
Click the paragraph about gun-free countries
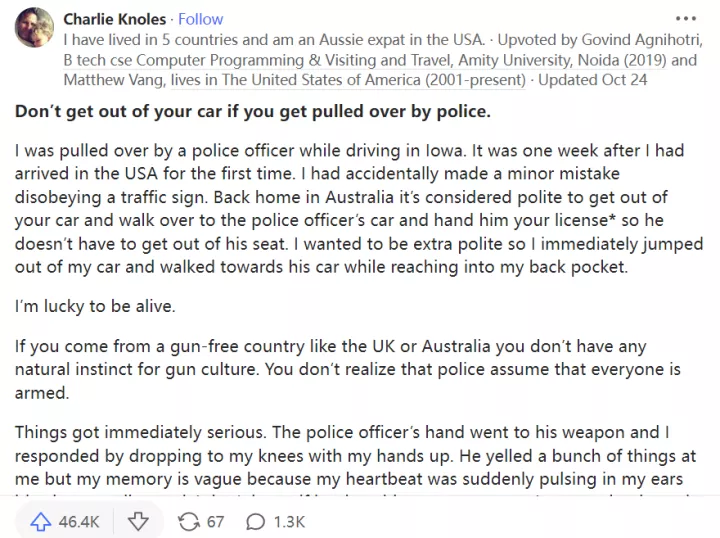tap(346, 370)
